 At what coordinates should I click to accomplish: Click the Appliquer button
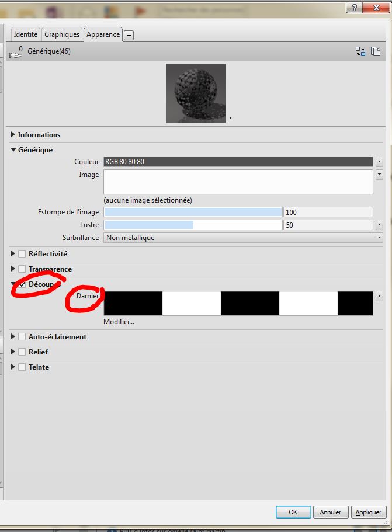coord(369,512)
